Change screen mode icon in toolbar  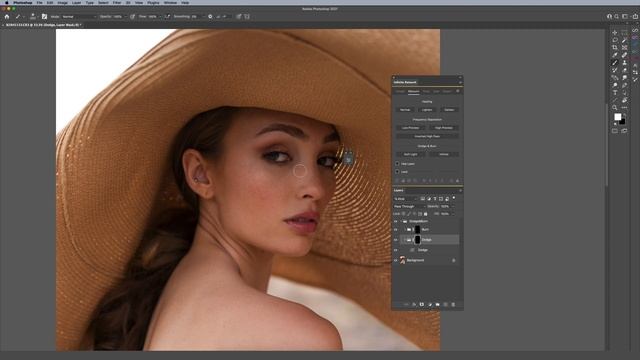pos(624,131)
